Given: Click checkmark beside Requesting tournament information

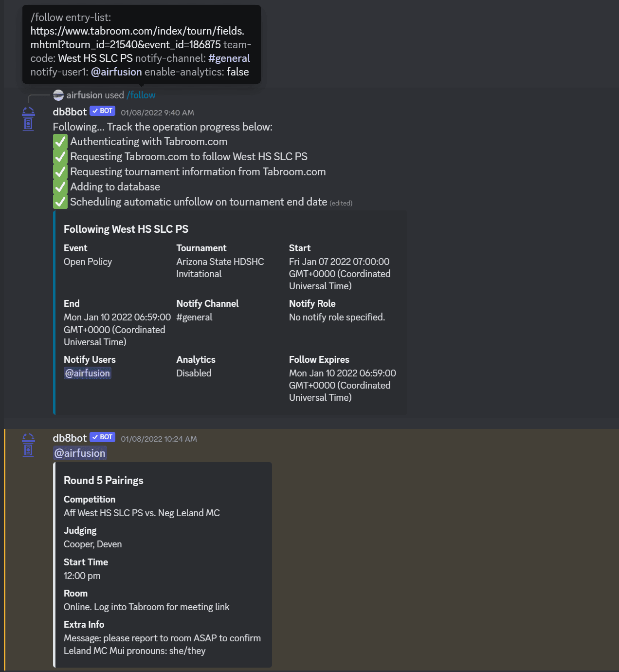Looking at the screenshot, I should click(x=60, y=172).
